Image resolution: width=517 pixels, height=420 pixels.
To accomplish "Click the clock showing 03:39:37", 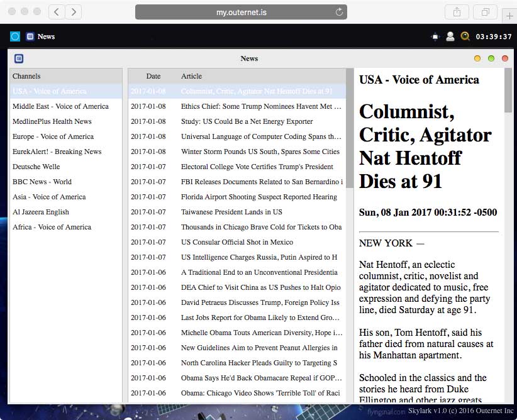I will (x=494, y=36).
